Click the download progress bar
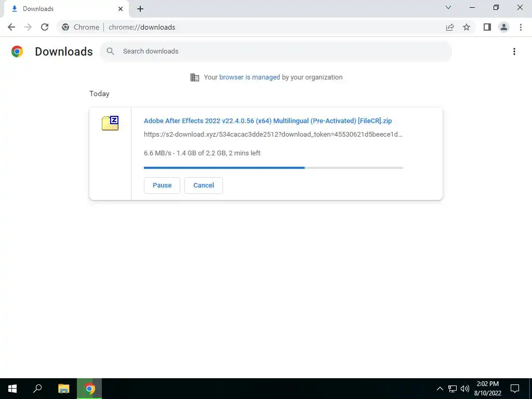The width and height of the screenshot is (532, 399). [273, 168]
